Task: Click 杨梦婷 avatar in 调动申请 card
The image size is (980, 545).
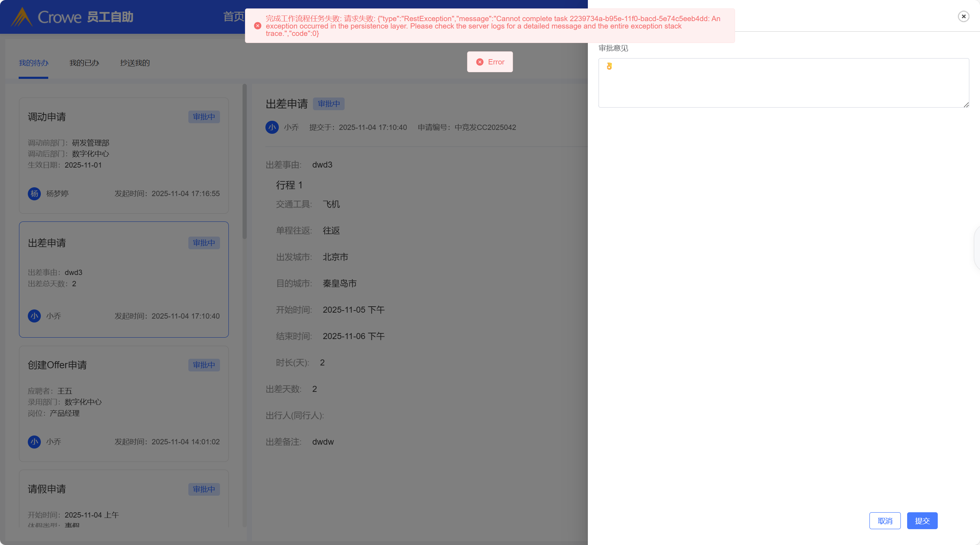Action: 34,193
